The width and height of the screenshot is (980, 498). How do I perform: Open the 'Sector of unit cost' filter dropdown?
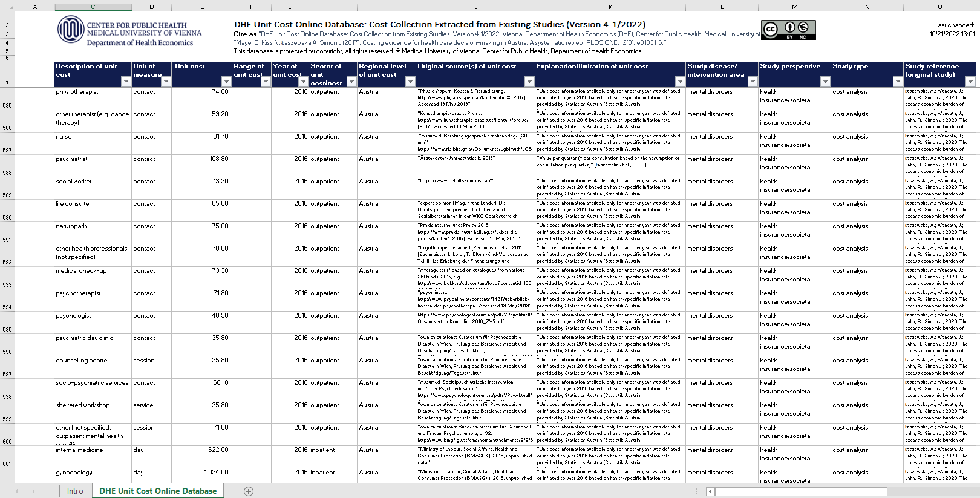[351, 82]
